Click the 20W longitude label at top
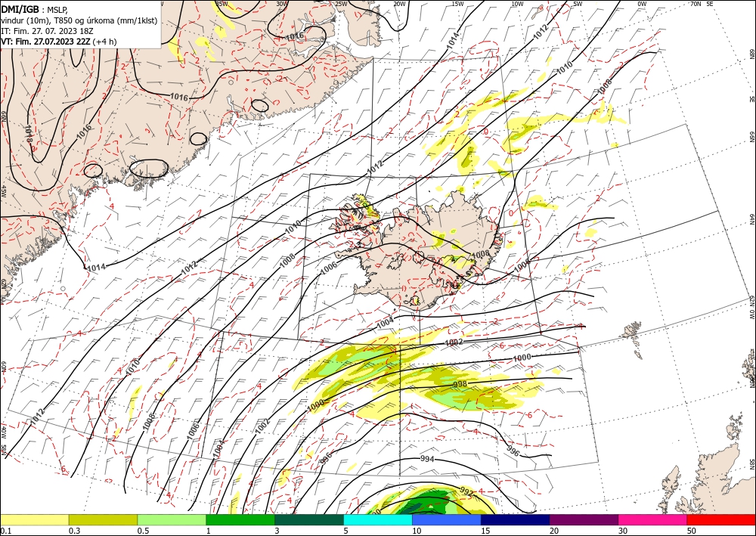The image size is (756, 536). click(x=399, y=4)
